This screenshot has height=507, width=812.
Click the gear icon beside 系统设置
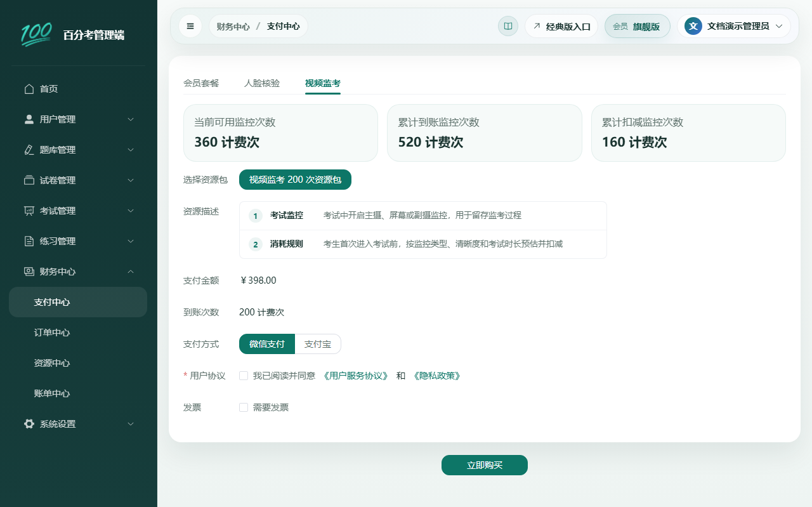[x=29, y=424]
